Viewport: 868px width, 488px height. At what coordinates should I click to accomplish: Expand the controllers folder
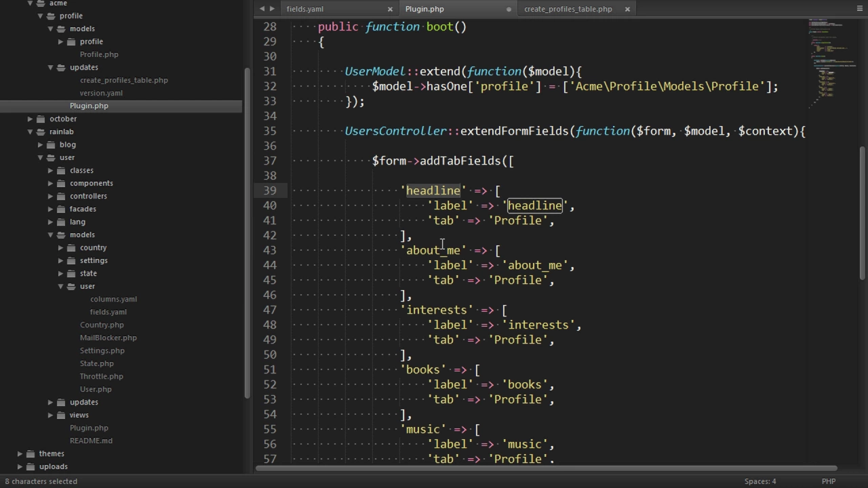(51, 196)
